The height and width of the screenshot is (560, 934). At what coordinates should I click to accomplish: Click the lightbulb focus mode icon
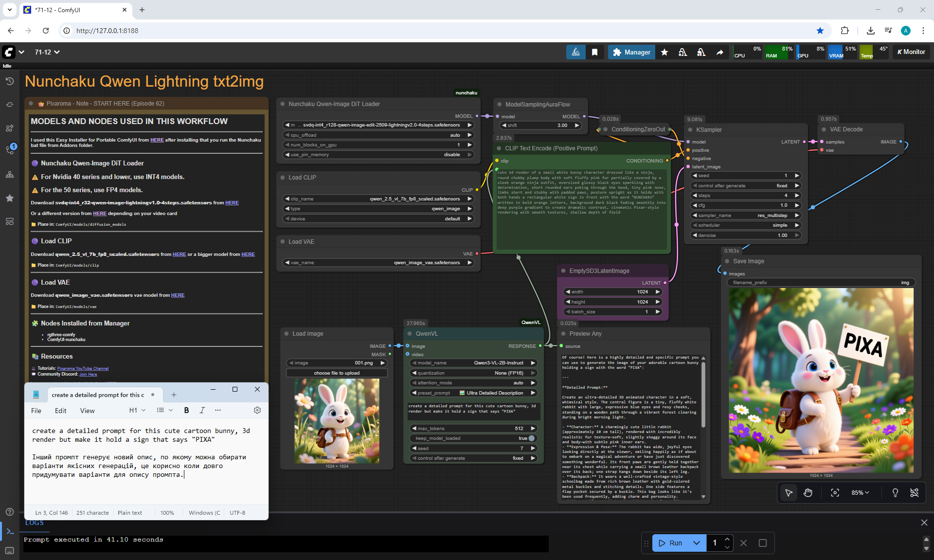895,493
